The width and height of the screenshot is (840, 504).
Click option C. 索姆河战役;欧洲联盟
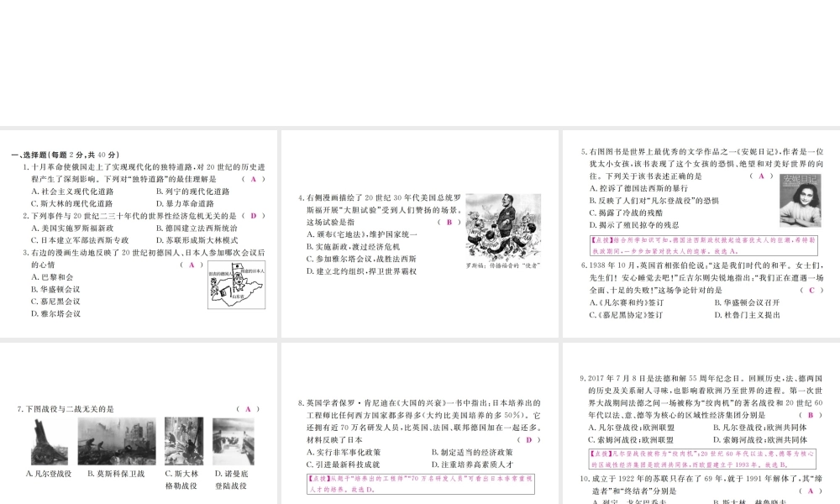tap(632, 440)
